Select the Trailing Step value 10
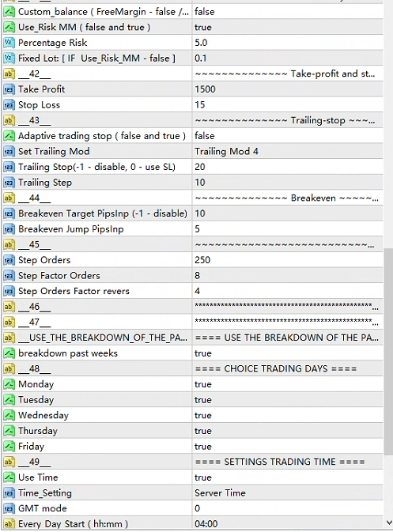 [200, 183]
